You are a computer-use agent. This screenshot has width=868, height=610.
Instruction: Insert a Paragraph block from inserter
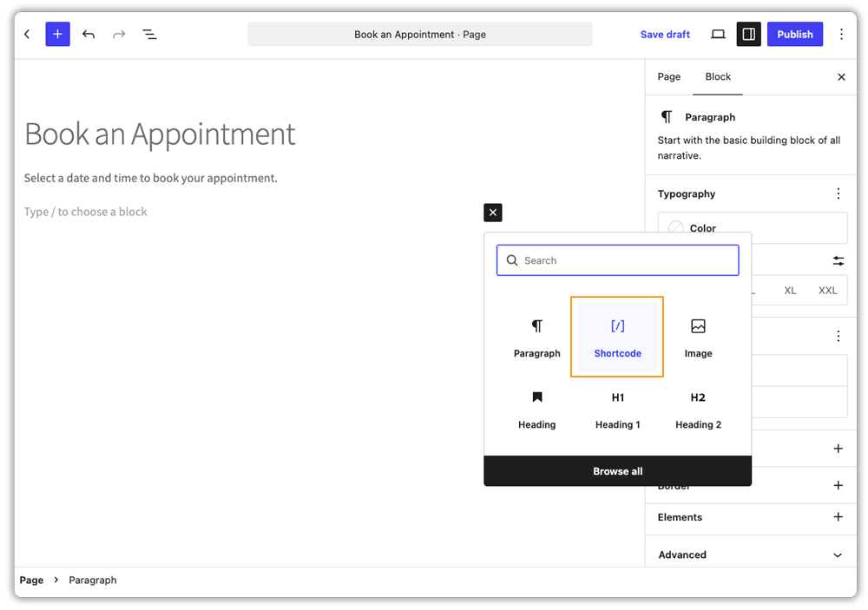pos(537,338)
